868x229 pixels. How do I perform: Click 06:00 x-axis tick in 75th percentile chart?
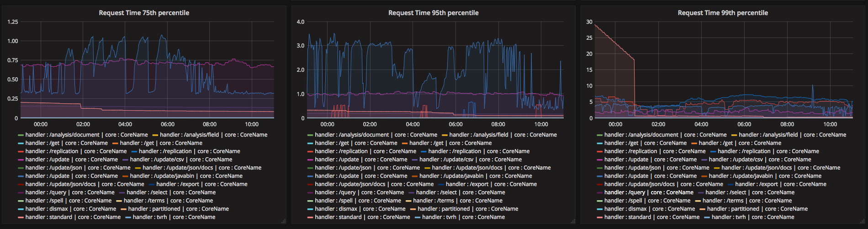168,124
